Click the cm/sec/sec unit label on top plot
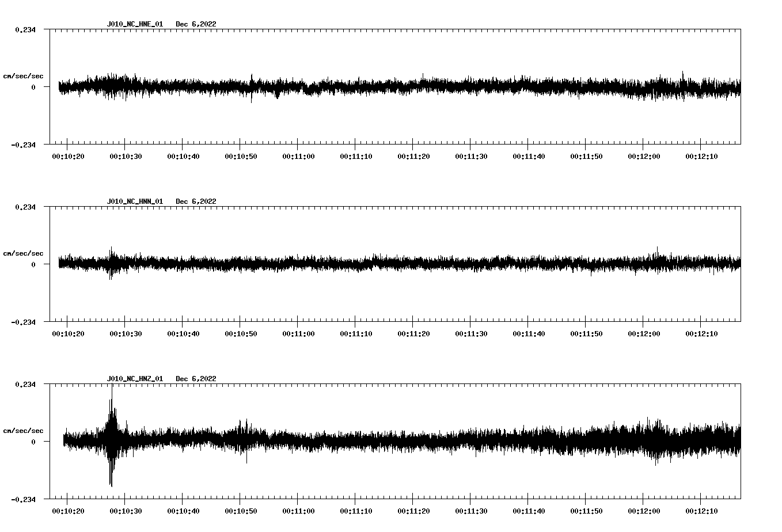The width and height of the screenshot is (782, 532). click(24, 75)
